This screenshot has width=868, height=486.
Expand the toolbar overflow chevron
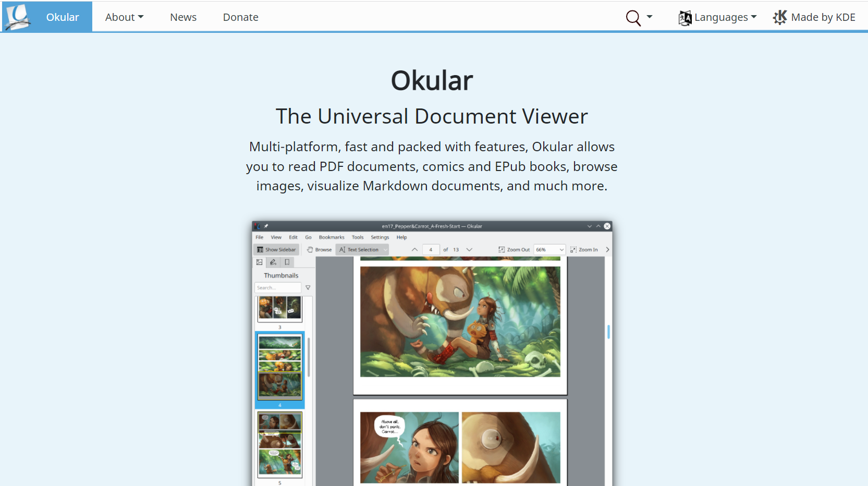tap(607, 250)
